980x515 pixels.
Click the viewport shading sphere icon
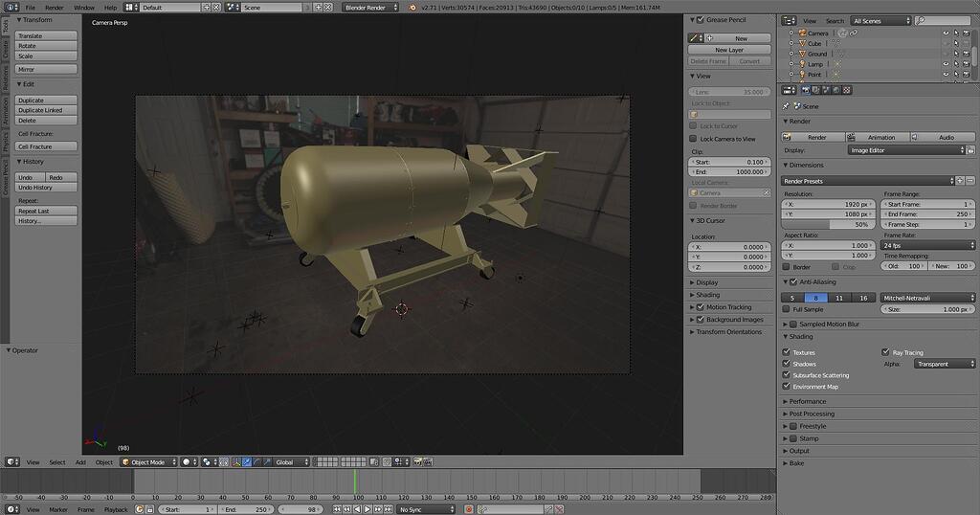189,462
